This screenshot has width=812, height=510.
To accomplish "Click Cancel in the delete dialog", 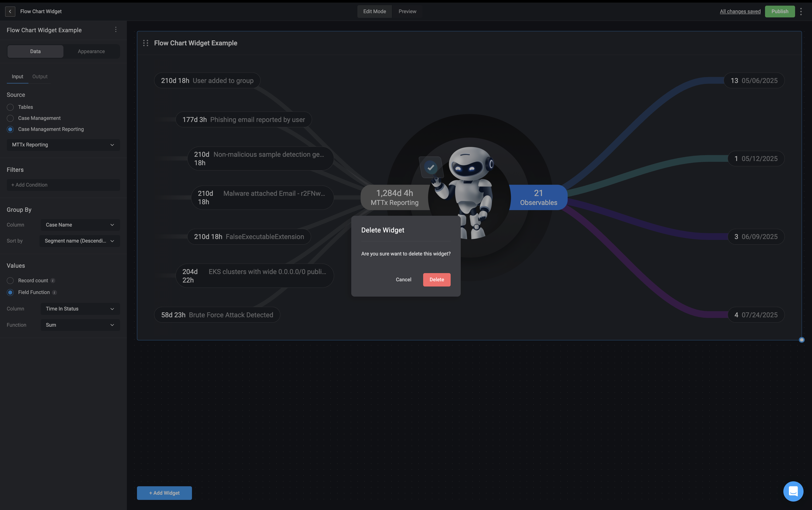I will point(403,280).
